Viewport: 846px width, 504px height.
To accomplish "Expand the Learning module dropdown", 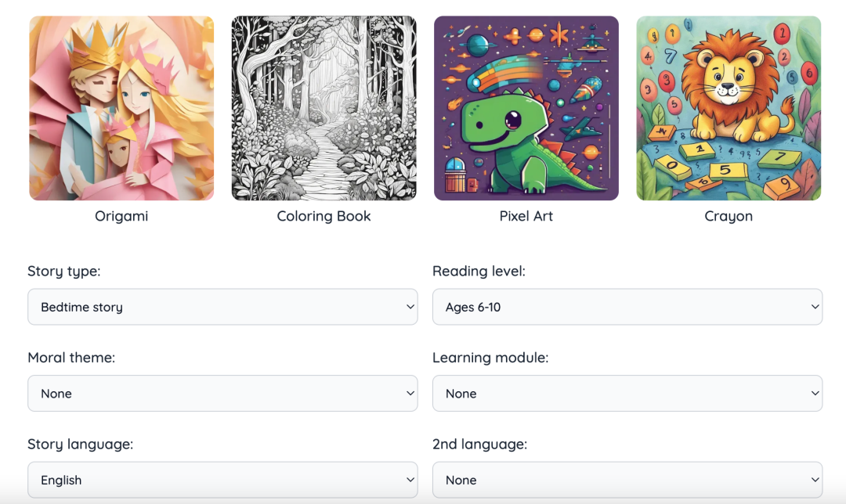I will tap(627, 393).
